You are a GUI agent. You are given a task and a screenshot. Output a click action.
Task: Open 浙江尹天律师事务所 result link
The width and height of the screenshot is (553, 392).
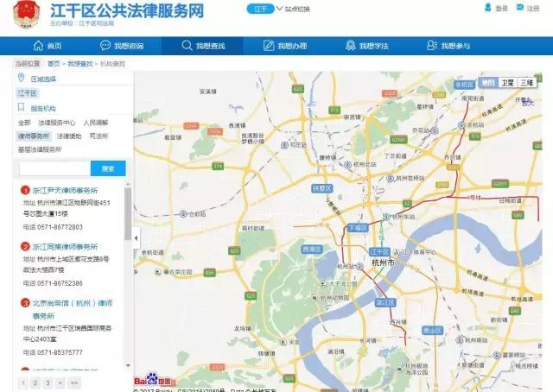(66, 190)
